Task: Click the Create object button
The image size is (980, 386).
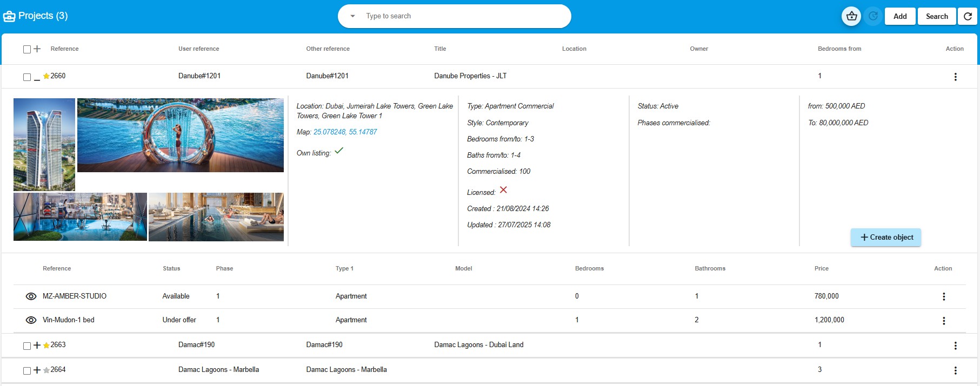Action: [x=886, y=238]
